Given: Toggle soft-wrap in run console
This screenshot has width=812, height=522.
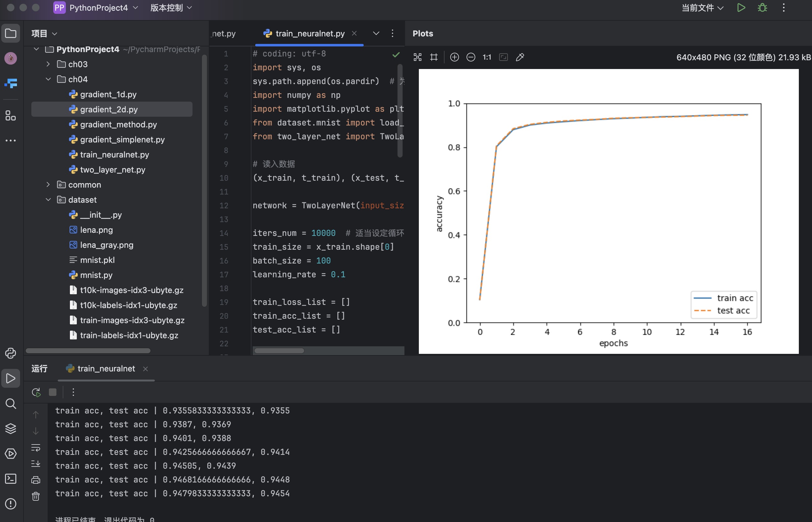Looking at the screenshot, I should tap(35, 447).
